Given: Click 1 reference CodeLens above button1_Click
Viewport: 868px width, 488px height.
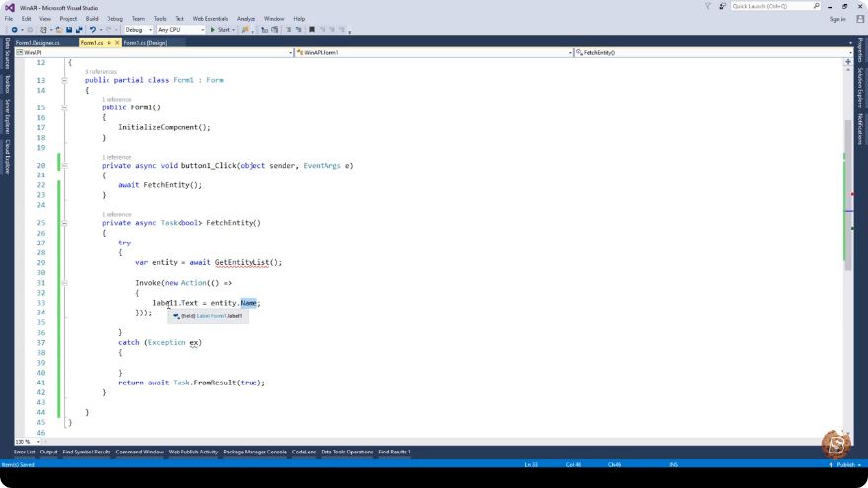Looking at the screenshot, I should [x=116, y=157].
